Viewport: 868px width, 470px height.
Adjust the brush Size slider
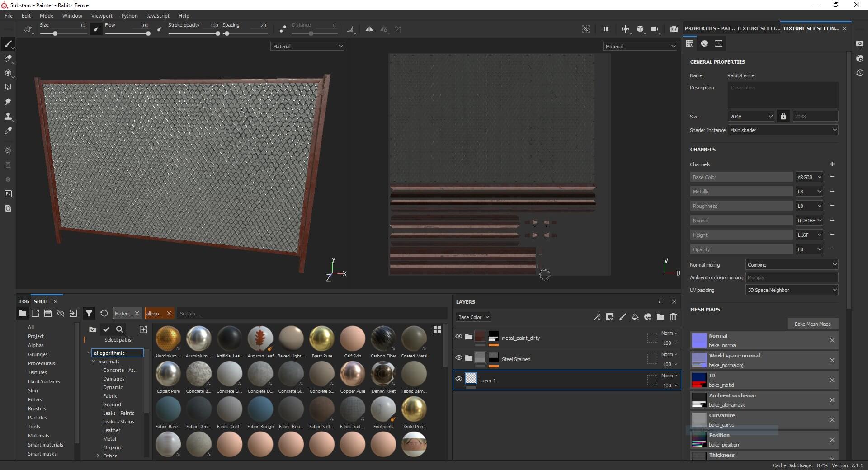55,33
